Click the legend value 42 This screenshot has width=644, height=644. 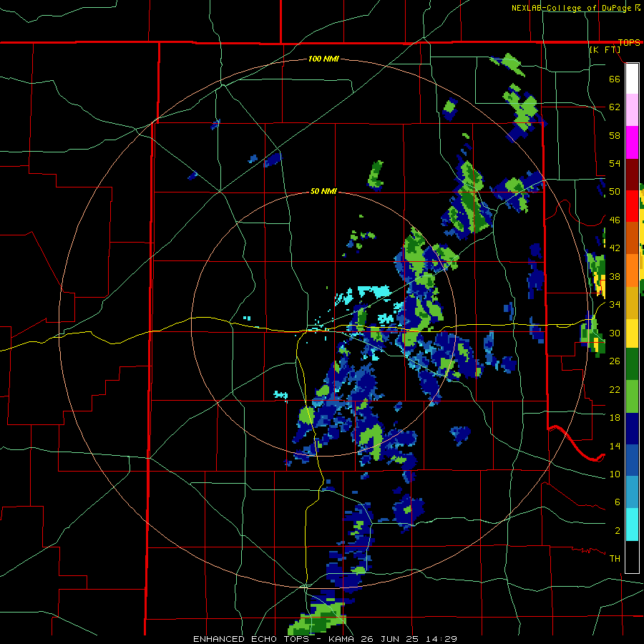coord(615,248)
